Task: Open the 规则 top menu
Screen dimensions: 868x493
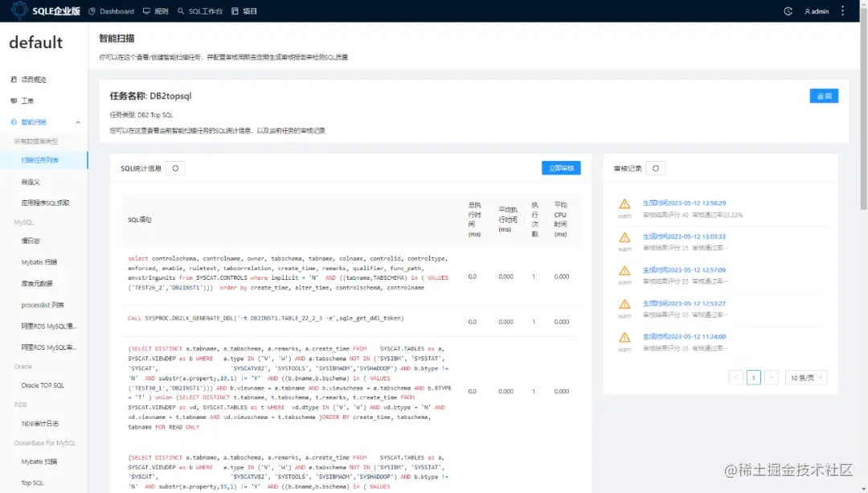Action: click(x=156, y=11)
